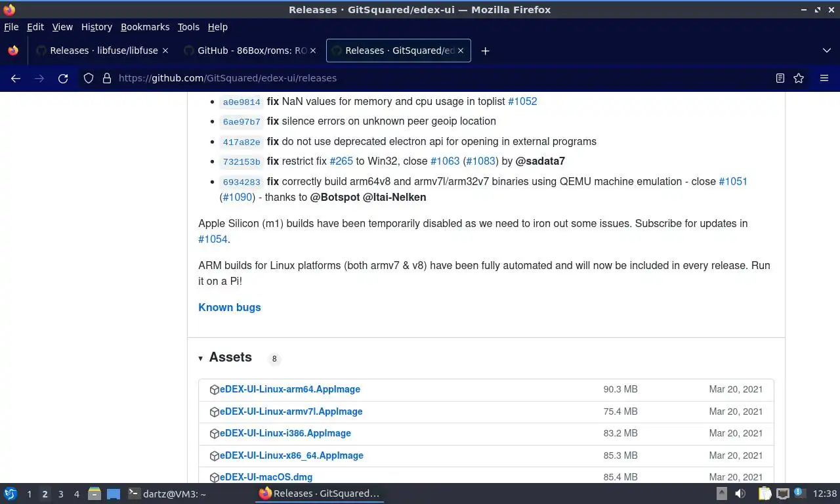The image size is (840, 504).
Task: Open pull request #1090 link
Action: [x=238, y=197]
